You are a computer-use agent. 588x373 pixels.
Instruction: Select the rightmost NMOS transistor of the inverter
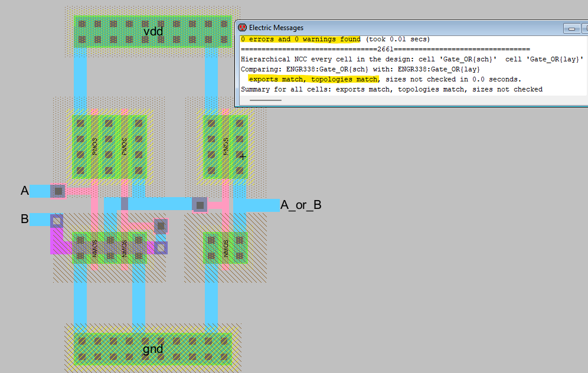(225, 248)
